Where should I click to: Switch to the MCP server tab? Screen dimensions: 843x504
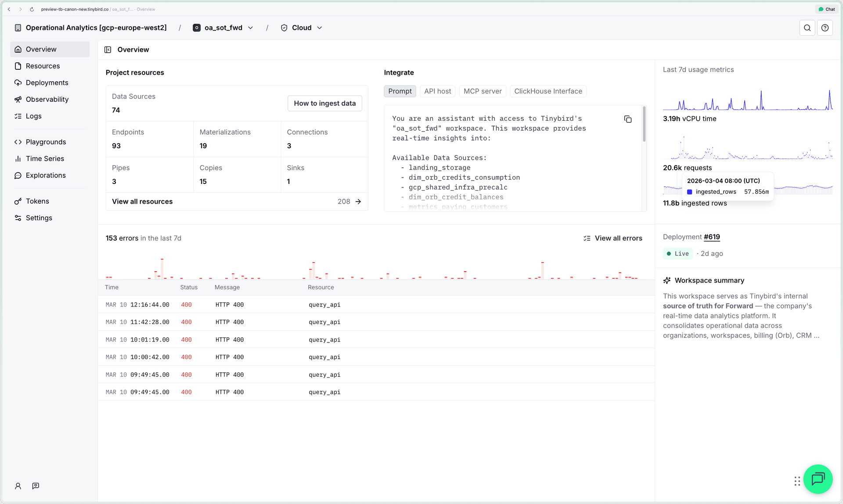(482, 91)
